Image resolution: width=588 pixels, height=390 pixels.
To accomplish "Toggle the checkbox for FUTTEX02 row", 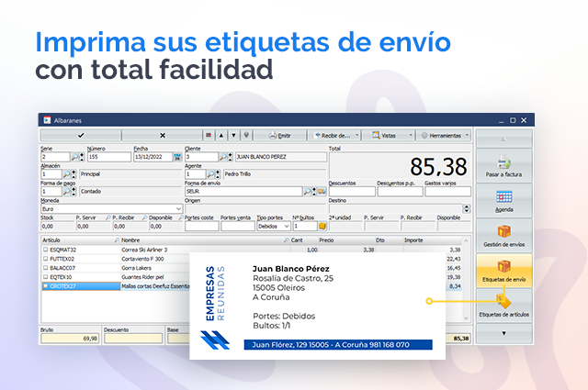I will (x=44, y=258).
